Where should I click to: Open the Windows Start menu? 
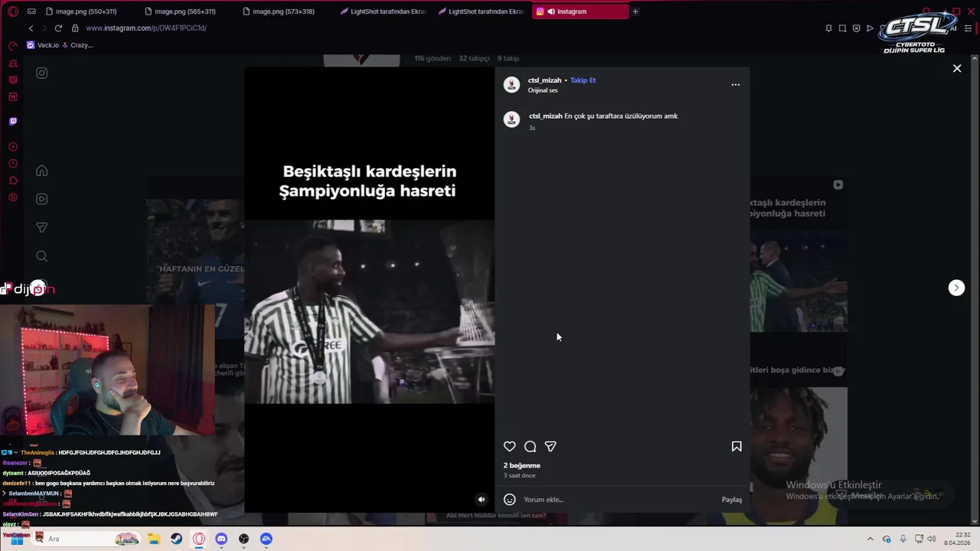(16, 539)
